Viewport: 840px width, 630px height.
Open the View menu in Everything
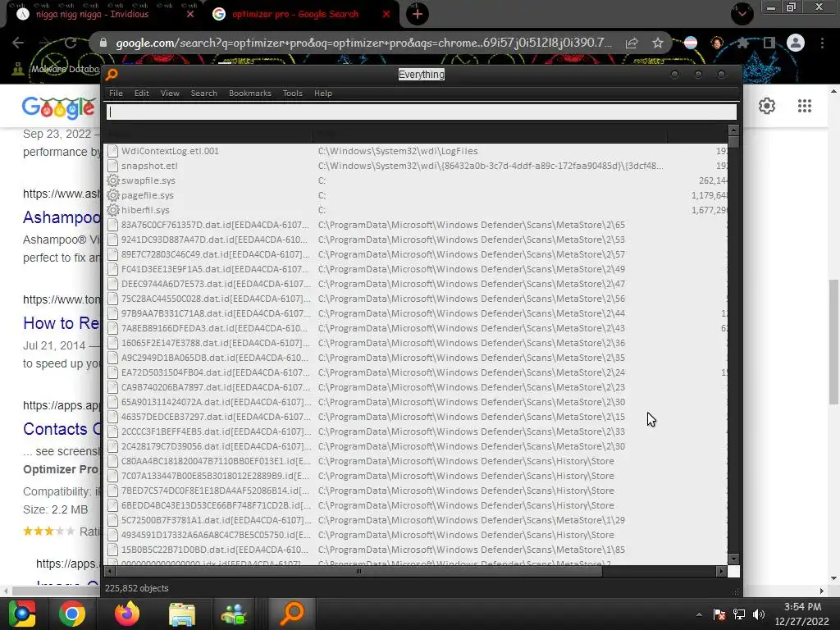point(170,94)
